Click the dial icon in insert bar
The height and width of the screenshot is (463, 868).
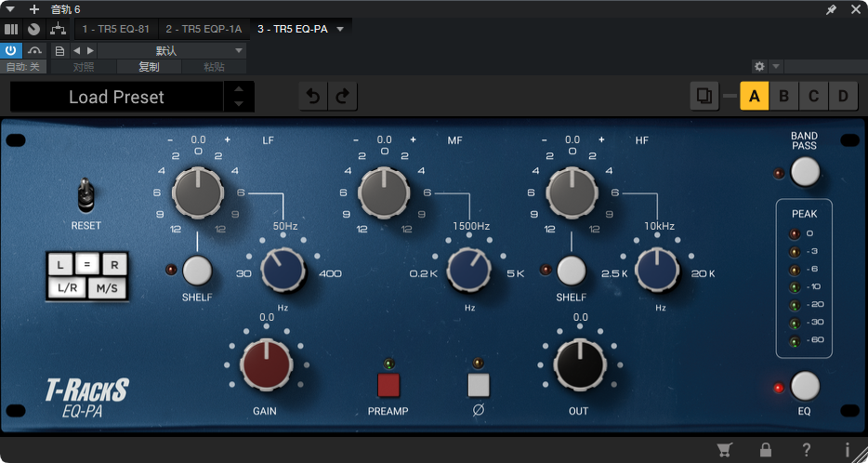click(33, 29)
